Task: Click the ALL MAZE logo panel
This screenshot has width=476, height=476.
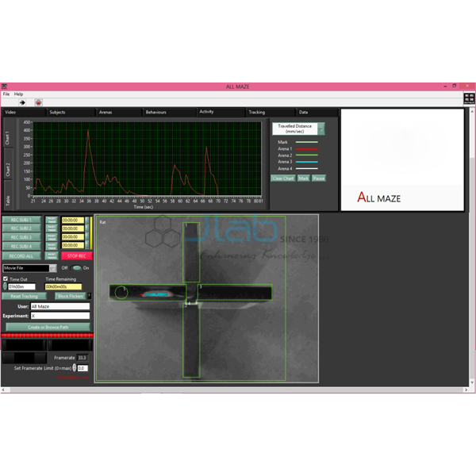Action: (402, 159)
